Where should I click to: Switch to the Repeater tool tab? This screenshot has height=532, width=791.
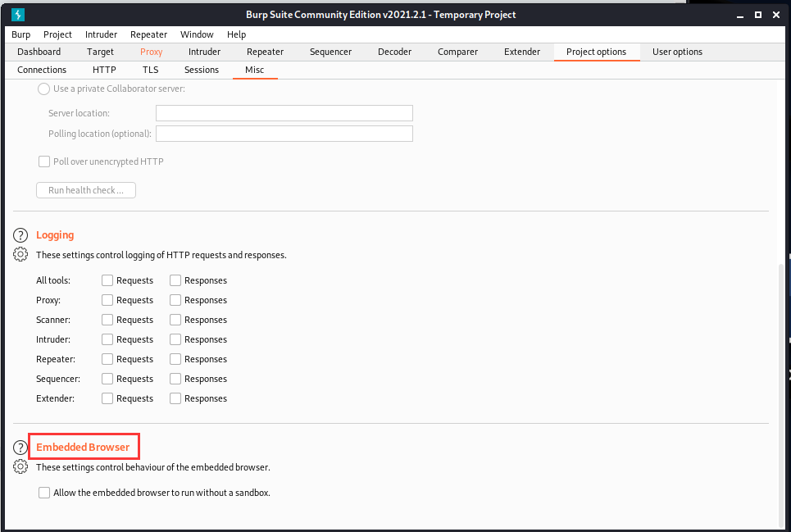[266, 52]
